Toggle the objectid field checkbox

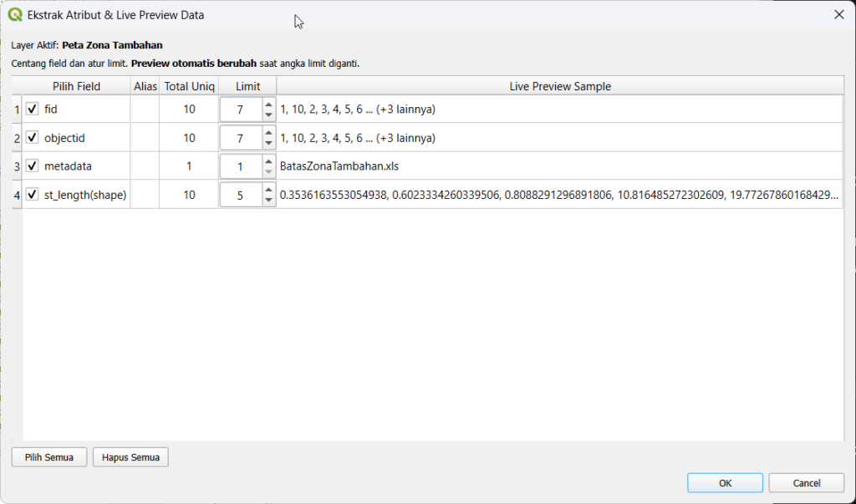pos(33,137)
